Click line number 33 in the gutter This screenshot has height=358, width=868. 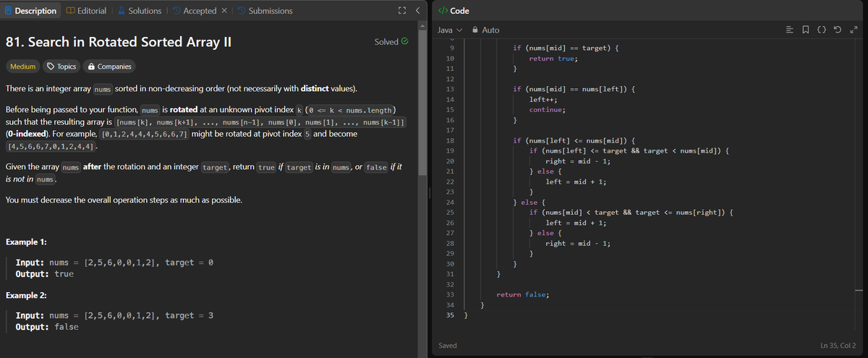[450, 294]
